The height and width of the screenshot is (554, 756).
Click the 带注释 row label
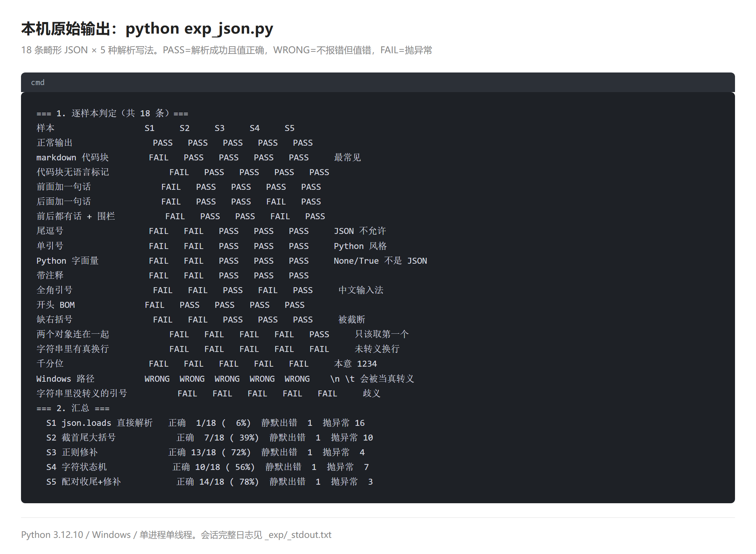(x=50, y=276)
